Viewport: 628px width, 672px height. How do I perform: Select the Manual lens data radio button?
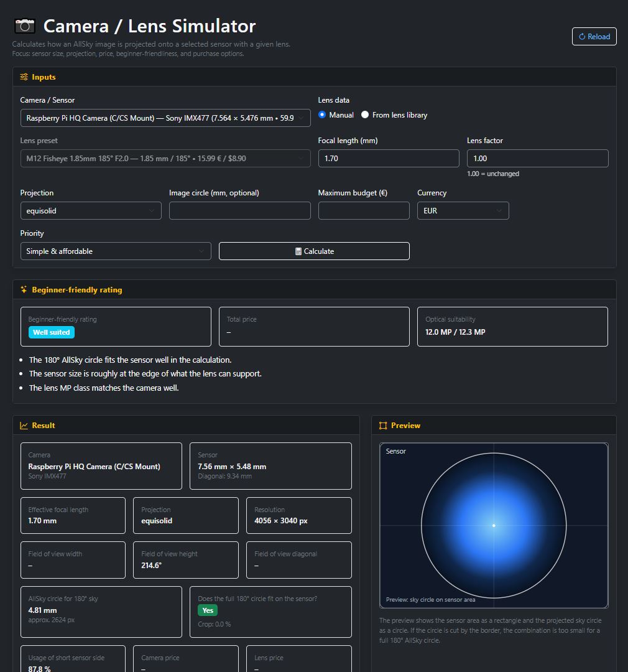click(322, 114)
